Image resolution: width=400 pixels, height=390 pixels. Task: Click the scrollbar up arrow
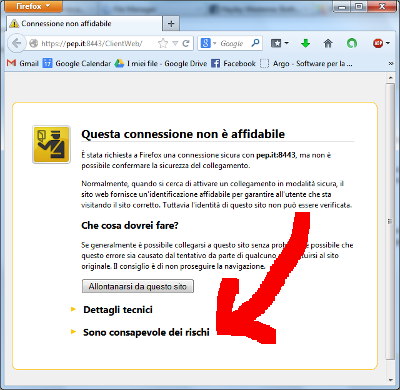click(x=390, y=78)
